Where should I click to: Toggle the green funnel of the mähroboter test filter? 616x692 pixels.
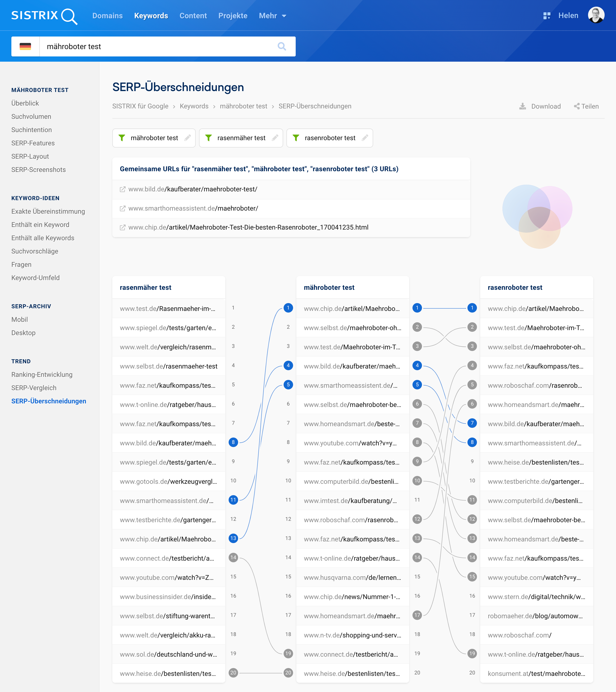[122, 138]
